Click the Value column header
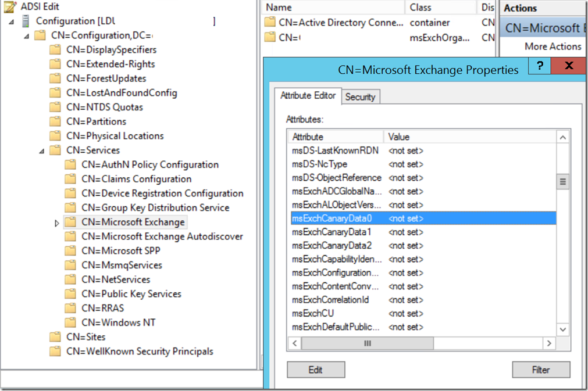The image size is (588, 391). 470,137
